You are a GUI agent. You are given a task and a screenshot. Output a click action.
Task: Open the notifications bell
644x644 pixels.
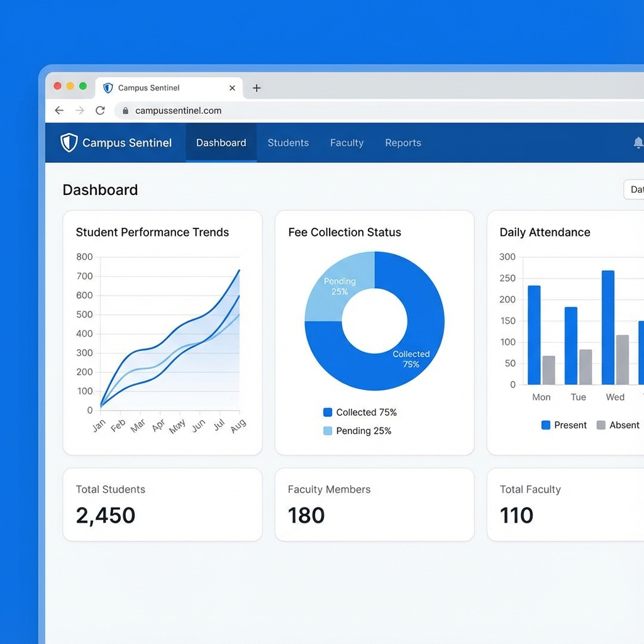click(x=638, y=142)
